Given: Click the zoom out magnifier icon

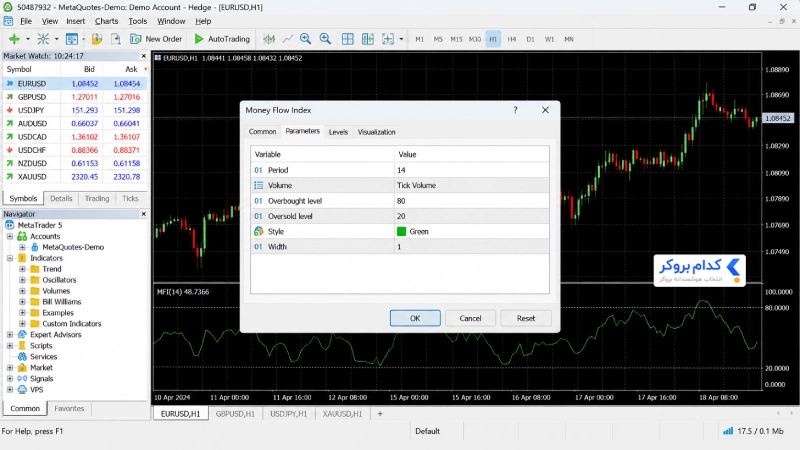Looking at the screenshot, I should (325, 39).
